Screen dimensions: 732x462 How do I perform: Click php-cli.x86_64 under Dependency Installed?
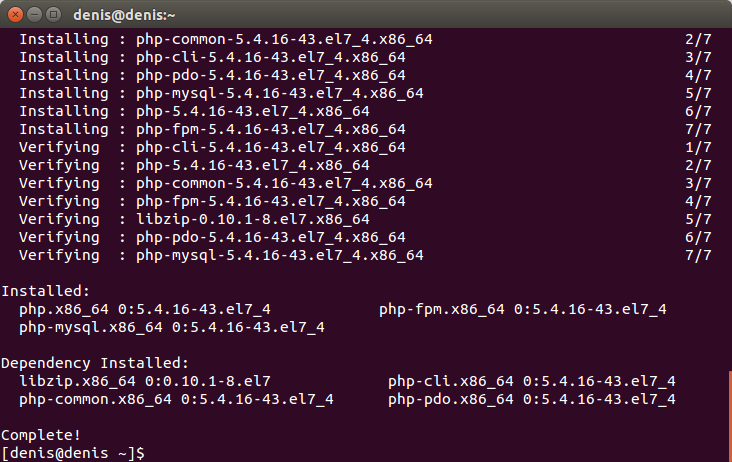(x=450, y=381)
